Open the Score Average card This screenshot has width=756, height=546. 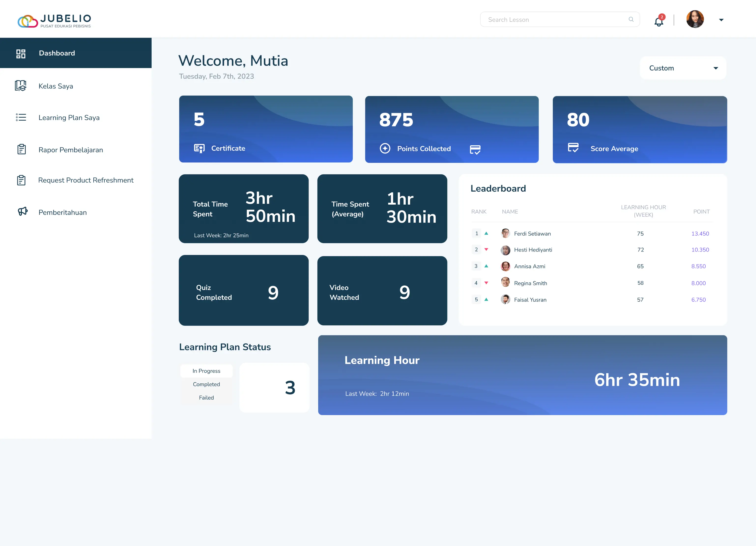tap(640, 130)
